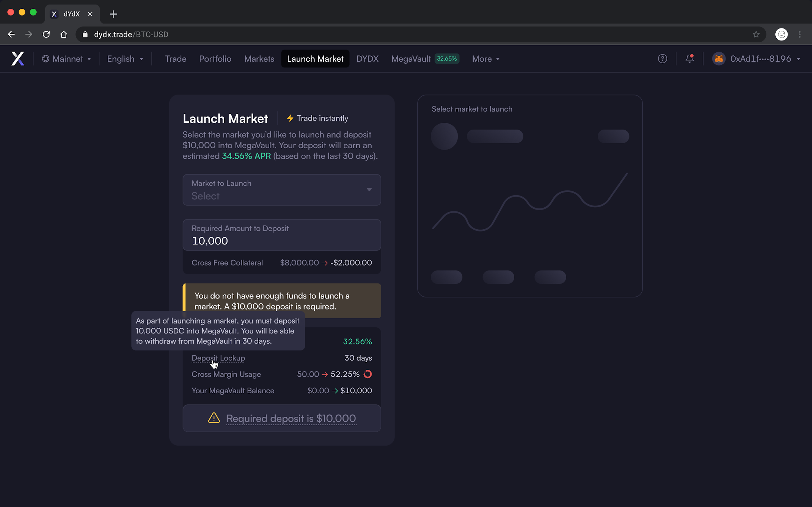Click Required deposit is $10,000 button
Viewport: 812px width, 507px height.
281,418
